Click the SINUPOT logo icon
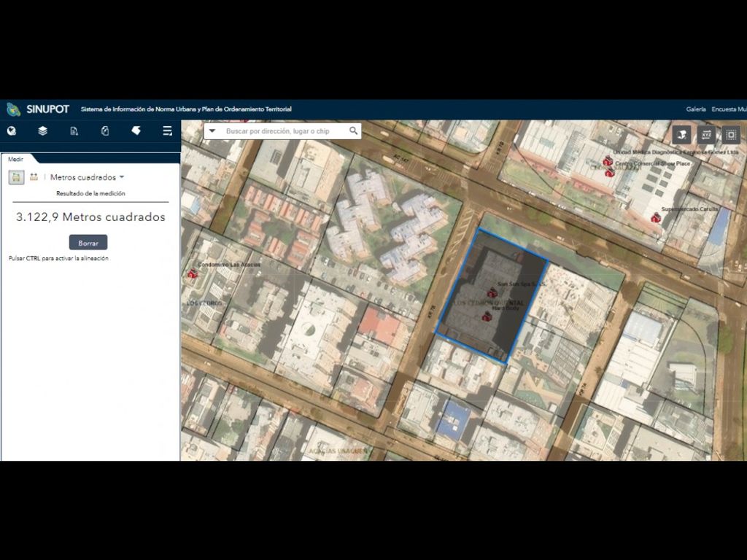Viewport: 747px width, 560px height. click(13, 109)
